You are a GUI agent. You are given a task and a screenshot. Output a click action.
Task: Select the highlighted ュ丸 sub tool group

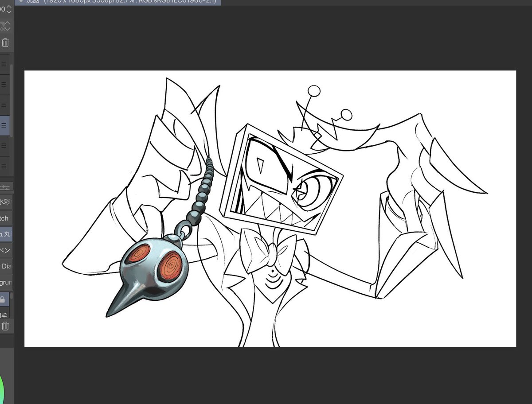click(5, 234)
